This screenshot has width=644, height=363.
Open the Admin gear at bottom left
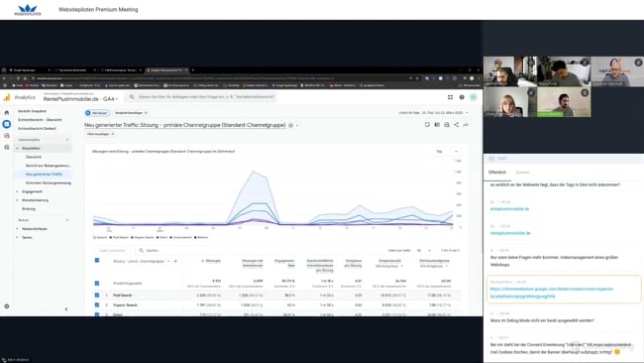click(7, 306)
